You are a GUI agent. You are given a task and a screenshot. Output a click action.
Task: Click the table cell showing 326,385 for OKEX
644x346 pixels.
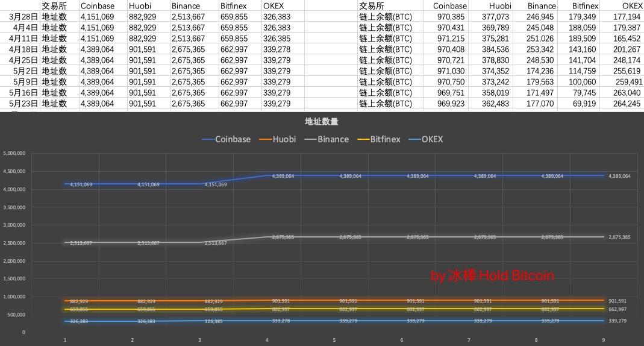(277, 39)
